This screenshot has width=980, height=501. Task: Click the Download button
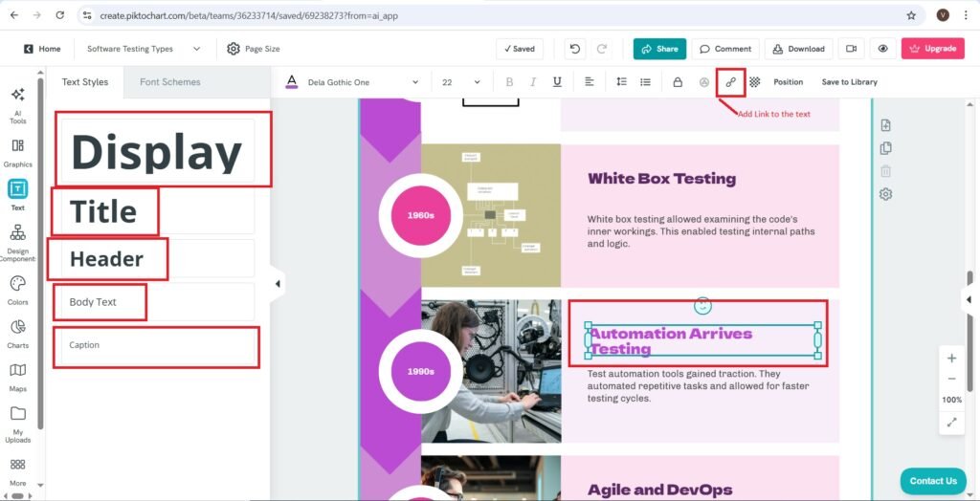click(798, 49)
